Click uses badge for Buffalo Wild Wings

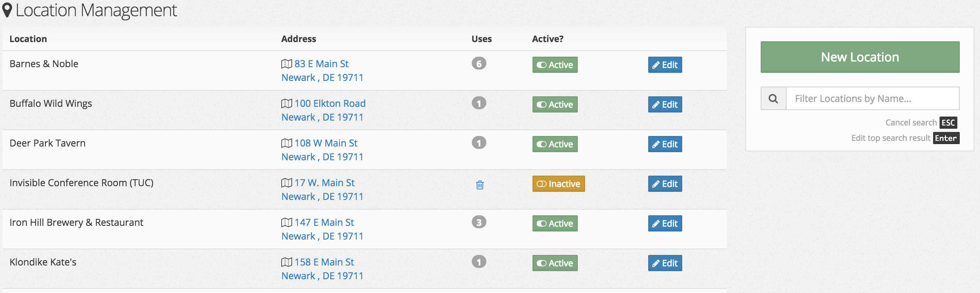(x=479, y=103)
